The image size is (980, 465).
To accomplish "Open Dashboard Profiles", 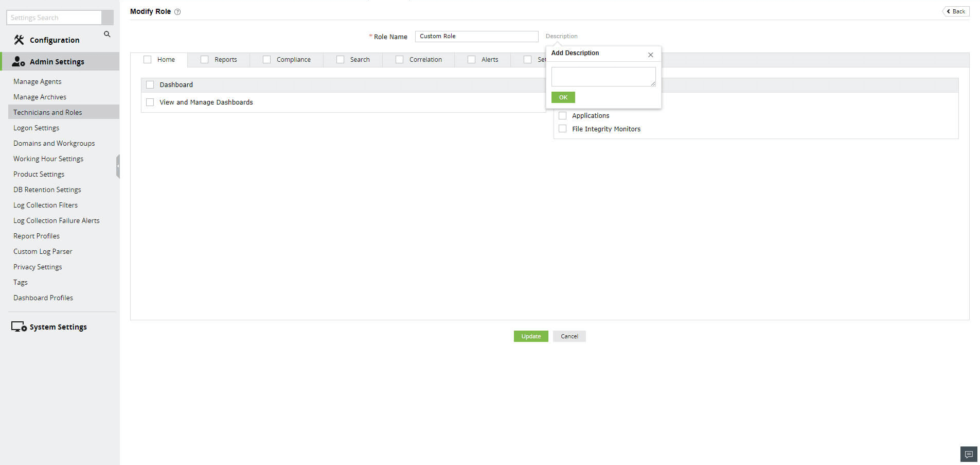I will 43,298.
